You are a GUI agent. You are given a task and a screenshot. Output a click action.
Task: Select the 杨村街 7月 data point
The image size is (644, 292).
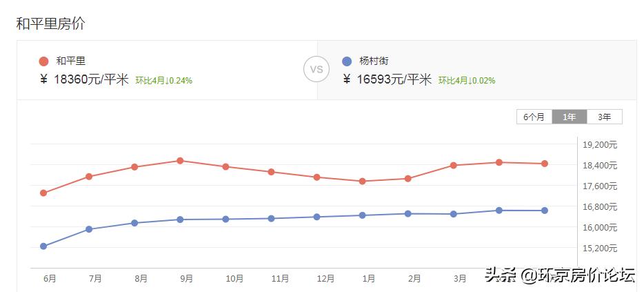tap(89, 229)
